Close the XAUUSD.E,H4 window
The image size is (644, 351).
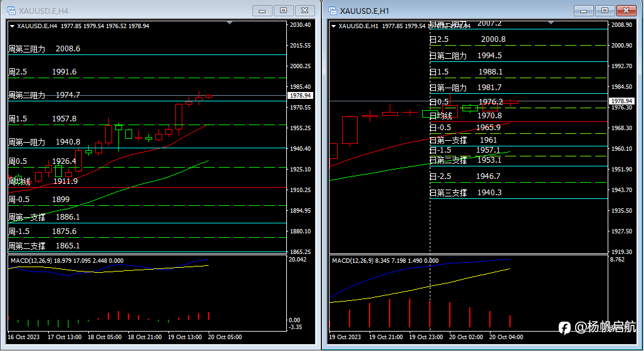click(x=304, y=11)
